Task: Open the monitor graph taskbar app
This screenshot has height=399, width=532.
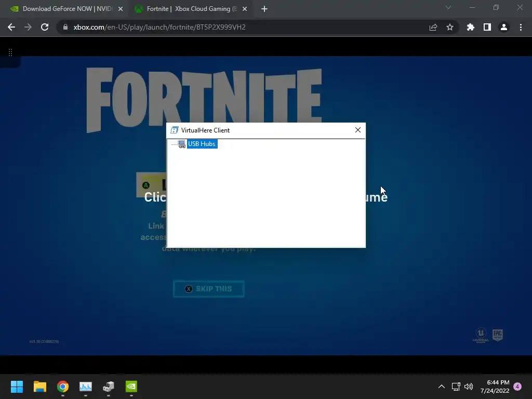Action: 86,387
